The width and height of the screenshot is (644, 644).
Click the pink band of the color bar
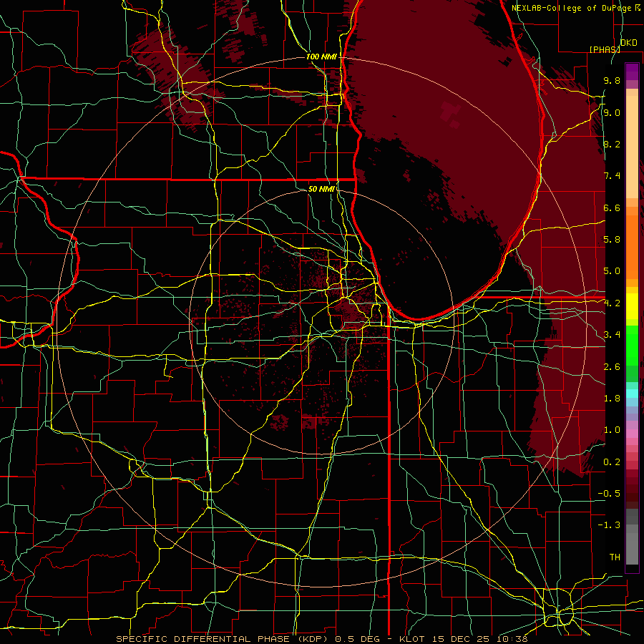coord(632,434)
